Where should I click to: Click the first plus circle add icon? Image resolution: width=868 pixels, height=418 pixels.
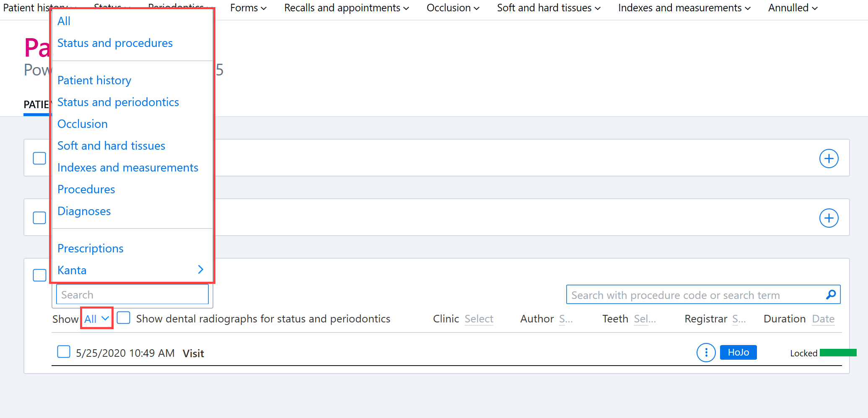tap(829, 158)
